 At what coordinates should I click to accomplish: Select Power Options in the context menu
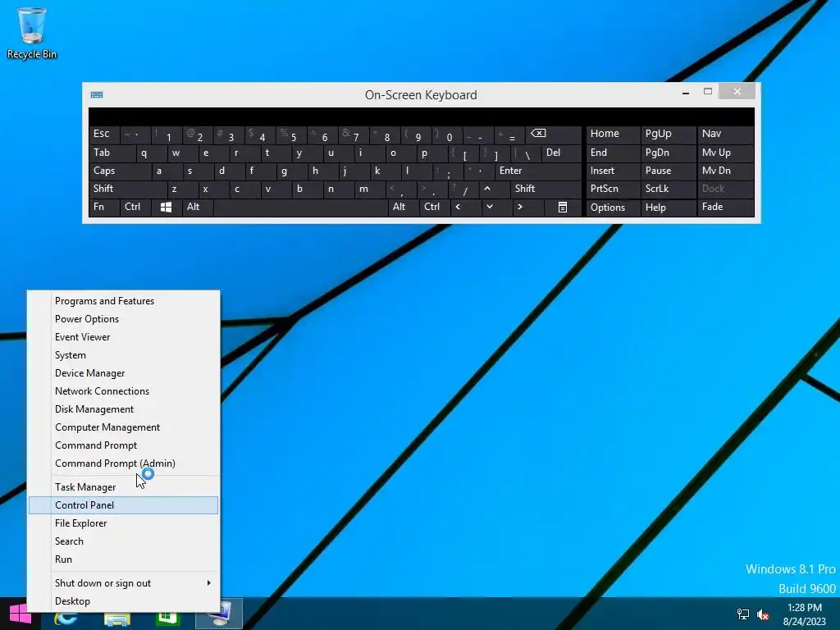(x=123, y=319)
